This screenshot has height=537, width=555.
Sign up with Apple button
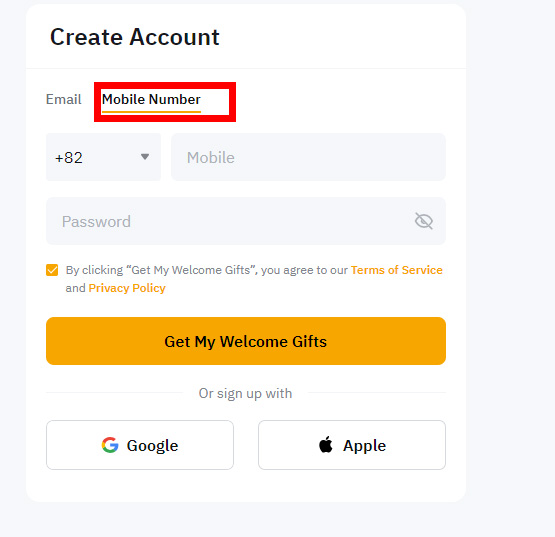click(352, 445)
